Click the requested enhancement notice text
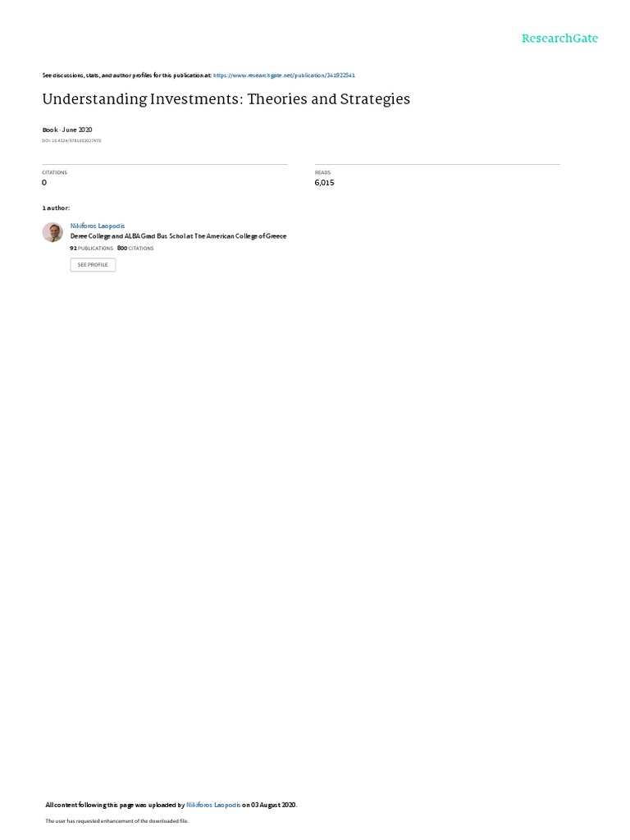The height and width of the screenshot is (840, 630). [x=116, y=820]
